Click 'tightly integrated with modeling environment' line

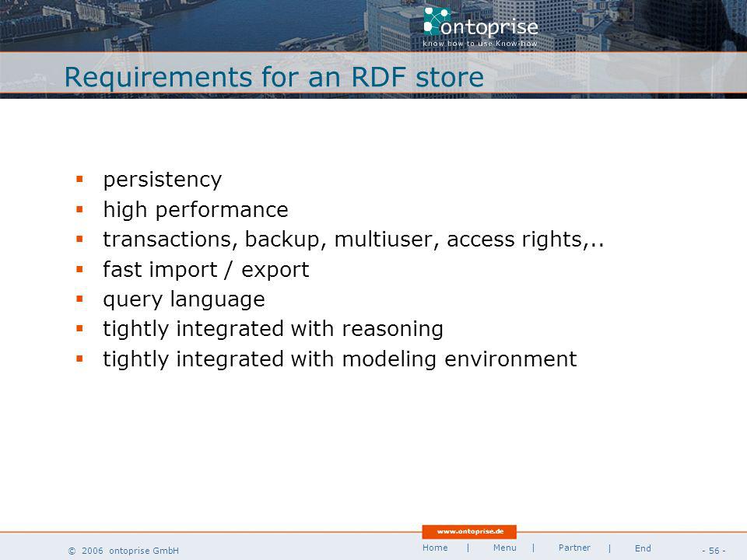click(x=340, y=359)
